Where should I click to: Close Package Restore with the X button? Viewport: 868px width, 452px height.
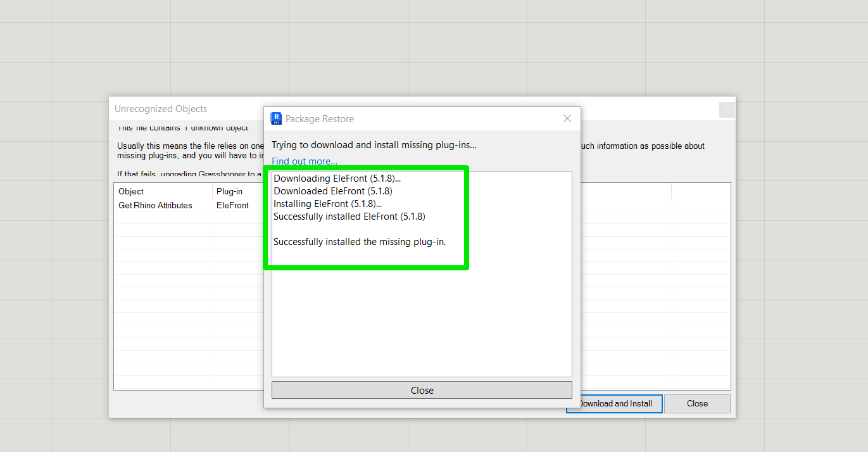(x=567, y=118)
